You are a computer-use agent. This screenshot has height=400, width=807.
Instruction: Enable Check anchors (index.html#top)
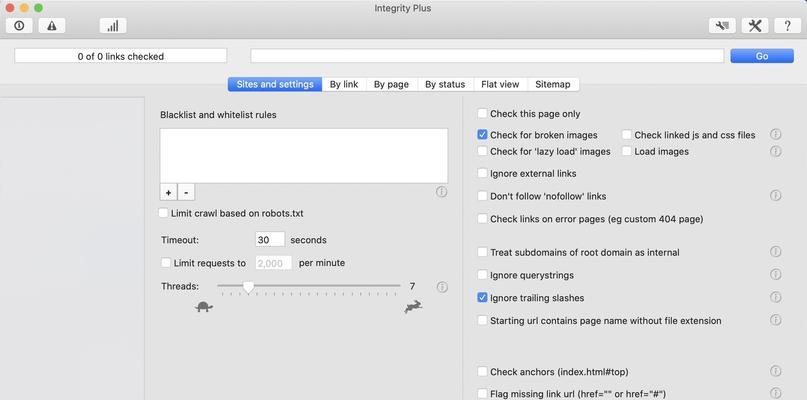(482, 371)
